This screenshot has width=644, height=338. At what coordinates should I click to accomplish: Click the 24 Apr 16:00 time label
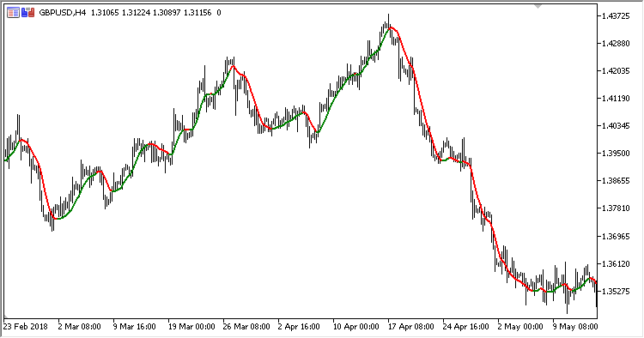[465, 327]
